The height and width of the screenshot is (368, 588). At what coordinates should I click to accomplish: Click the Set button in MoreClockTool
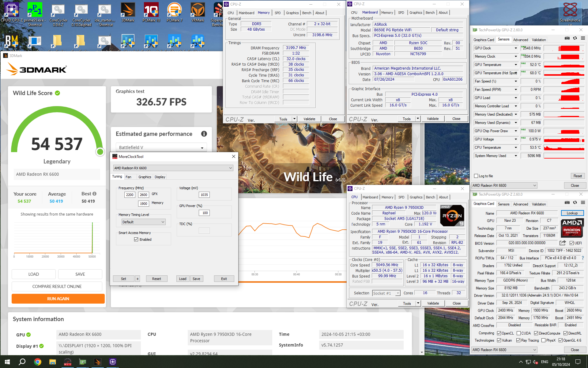(x=123, y=279)
